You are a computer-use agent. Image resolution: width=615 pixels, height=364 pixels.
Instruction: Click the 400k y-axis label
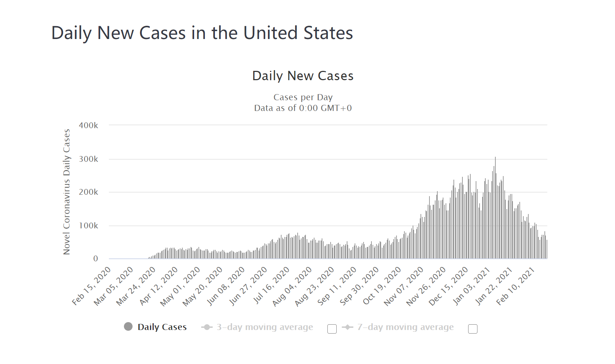pyautogui.click(x=88, y=126)
